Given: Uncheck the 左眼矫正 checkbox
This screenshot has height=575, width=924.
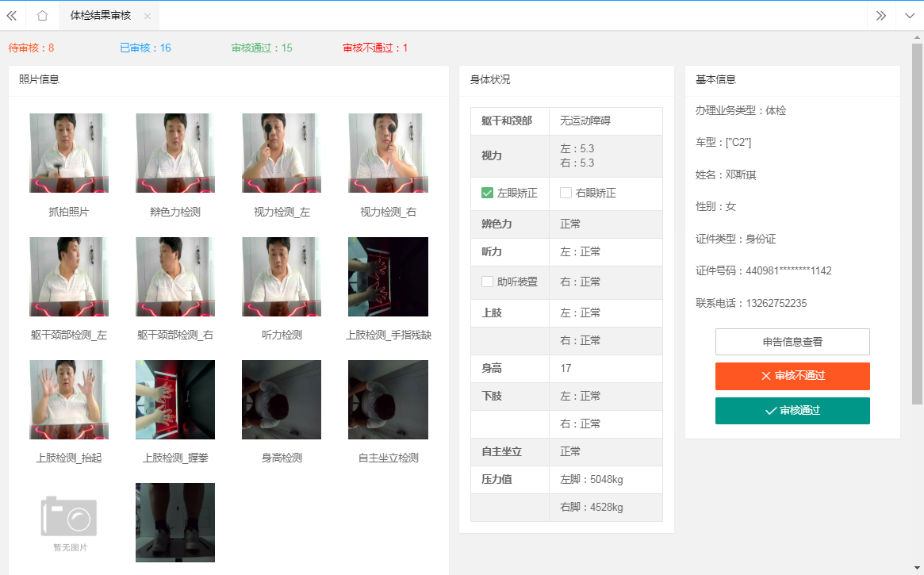Looking at the screenshot, I should click(x=487, y=193).
